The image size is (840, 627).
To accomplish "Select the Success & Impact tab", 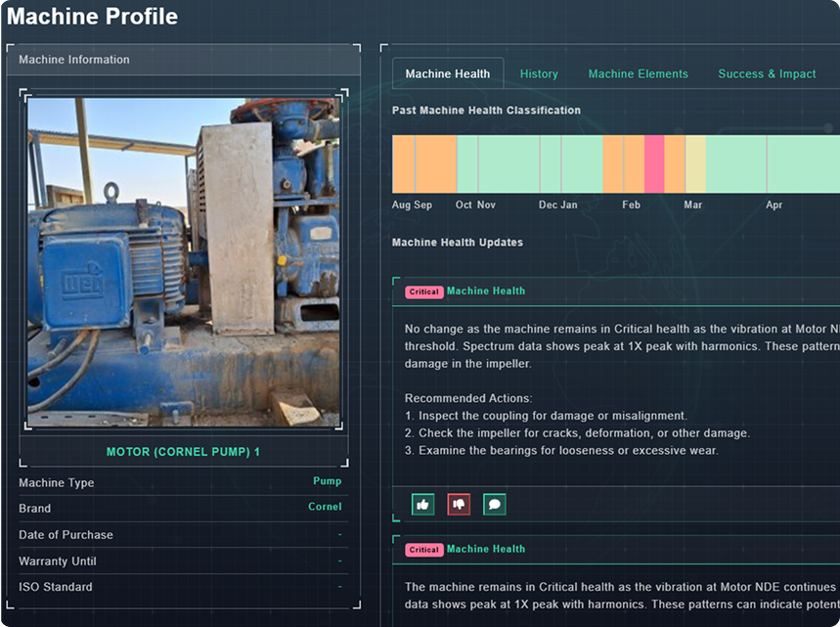I will pos(767,74).
